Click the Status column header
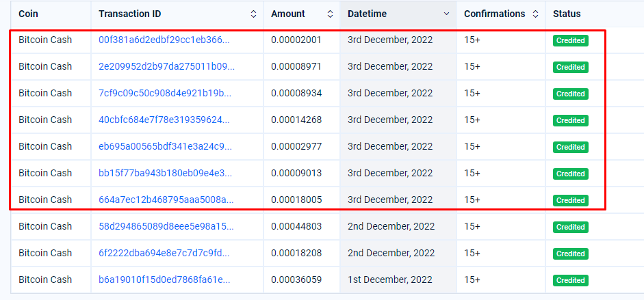The image size is (644, 300). 567,14
